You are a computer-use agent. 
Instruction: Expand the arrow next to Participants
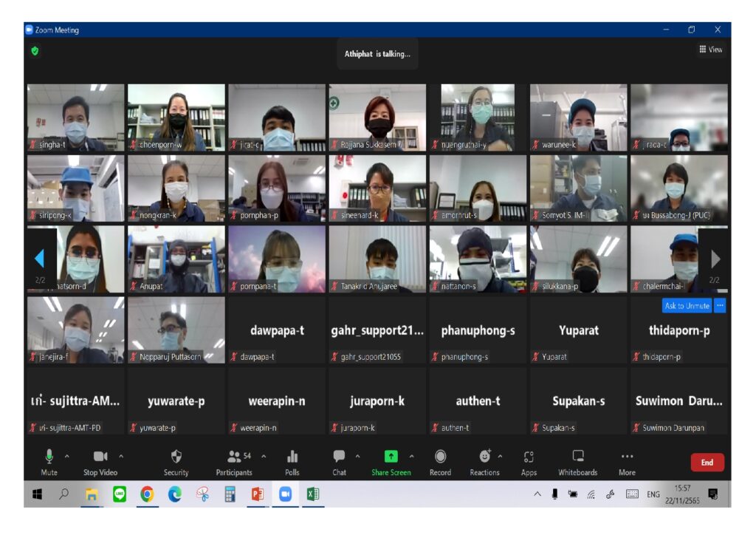point(264,456)
